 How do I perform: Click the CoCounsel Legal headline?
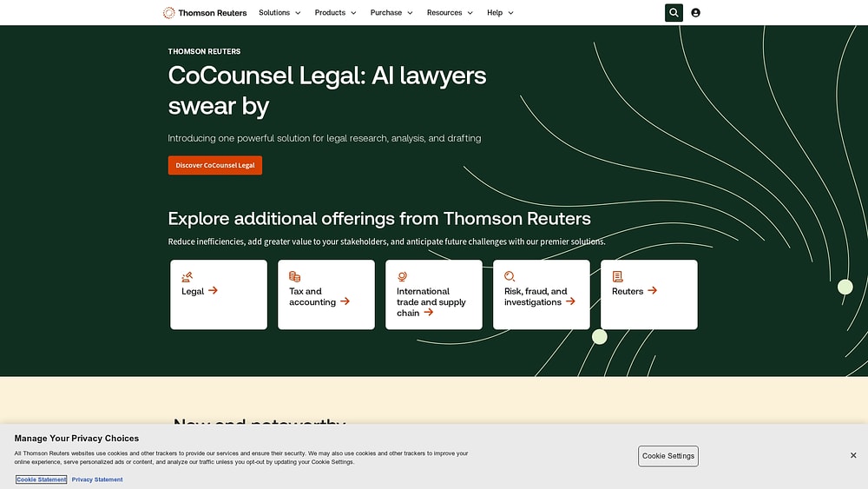click(327, 90)
